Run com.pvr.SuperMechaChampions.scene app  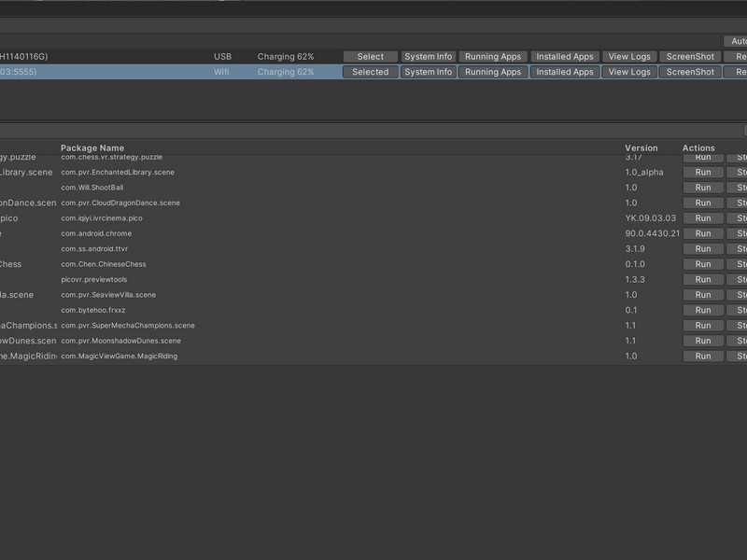(x=703, y=325)
